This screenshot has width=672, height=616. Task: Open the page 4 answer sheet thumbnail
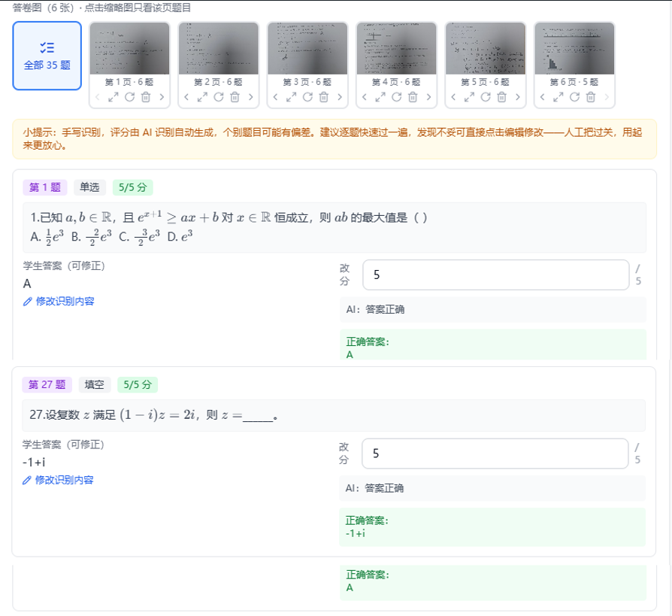coord(396,48)
